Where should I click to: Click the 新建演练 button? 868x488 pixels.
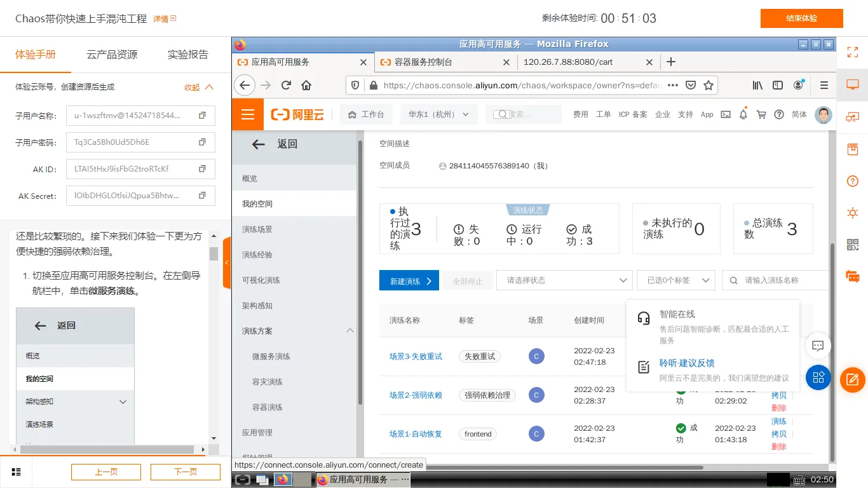coord(409,280)
